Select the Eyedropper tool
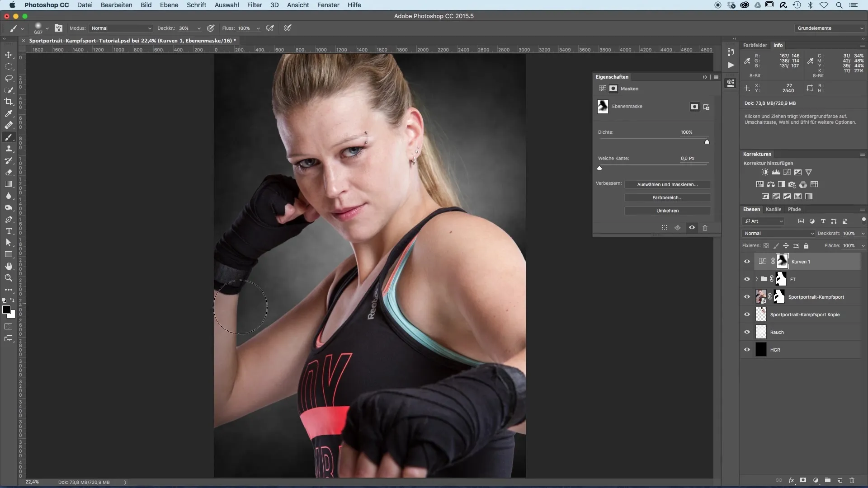 click(9, 114)
